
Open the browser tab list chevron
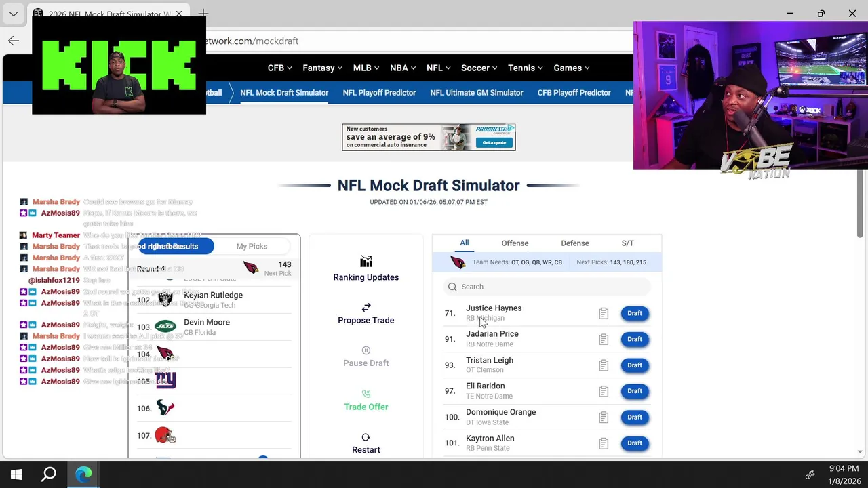[14, 14]
